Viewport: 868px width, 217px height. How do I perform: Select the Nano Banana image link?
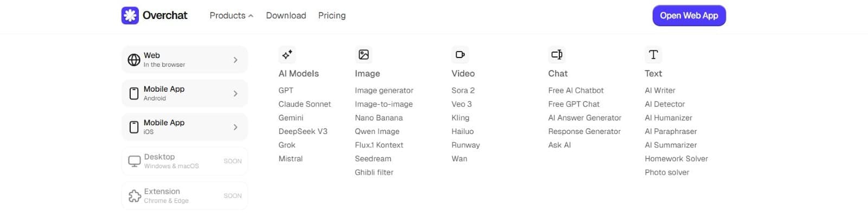click(x=379, y=118)
